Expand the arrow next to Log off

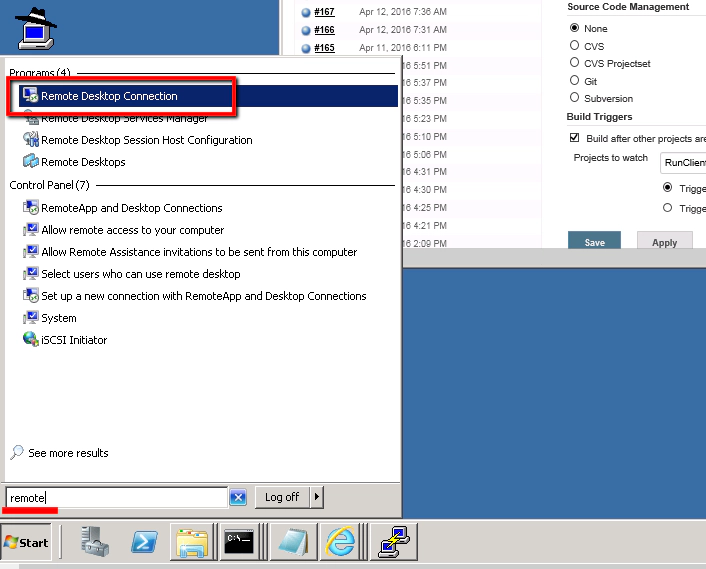[317, 497]
